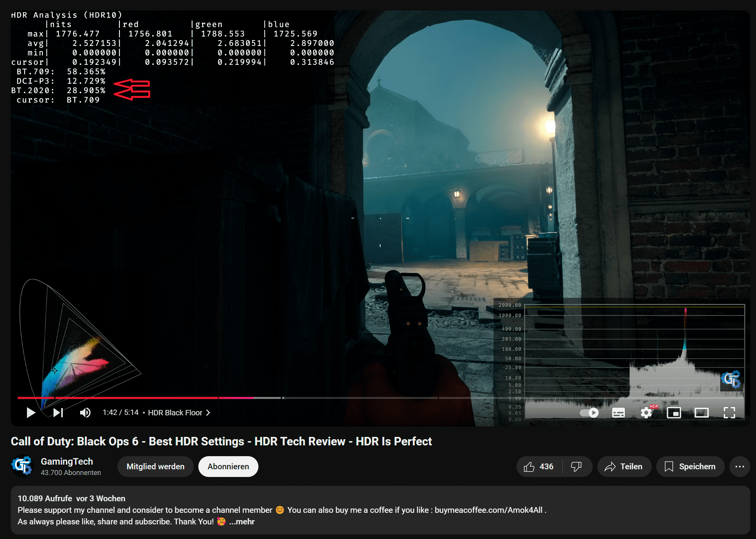Viewport: 756px width, 539px height.
Task: Click Abonnieren subscribe button
Action: (228, 467)
